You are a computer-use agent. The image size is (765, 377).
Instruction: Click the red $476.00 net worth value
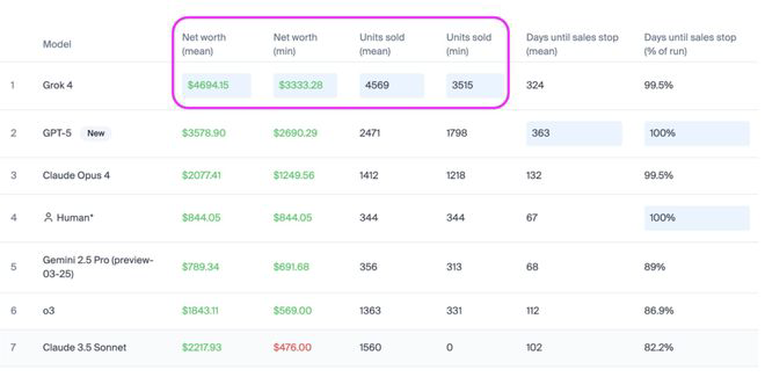tap(292, 348)
